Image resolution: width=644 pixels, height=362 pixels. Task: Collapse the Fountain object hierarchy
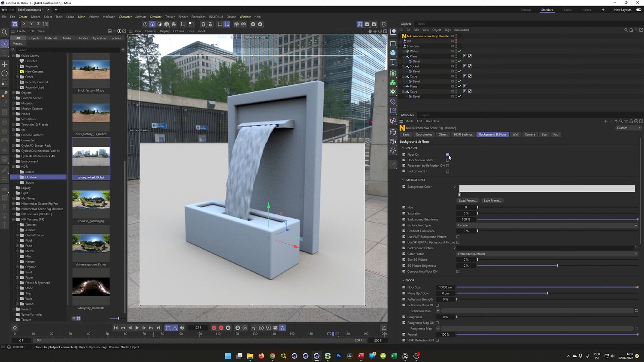(401, 46)
